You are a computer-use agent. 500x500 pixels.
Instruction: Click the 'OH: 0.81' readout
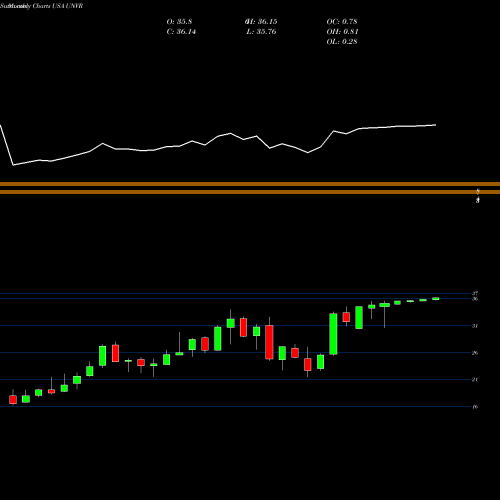[342, 32]
